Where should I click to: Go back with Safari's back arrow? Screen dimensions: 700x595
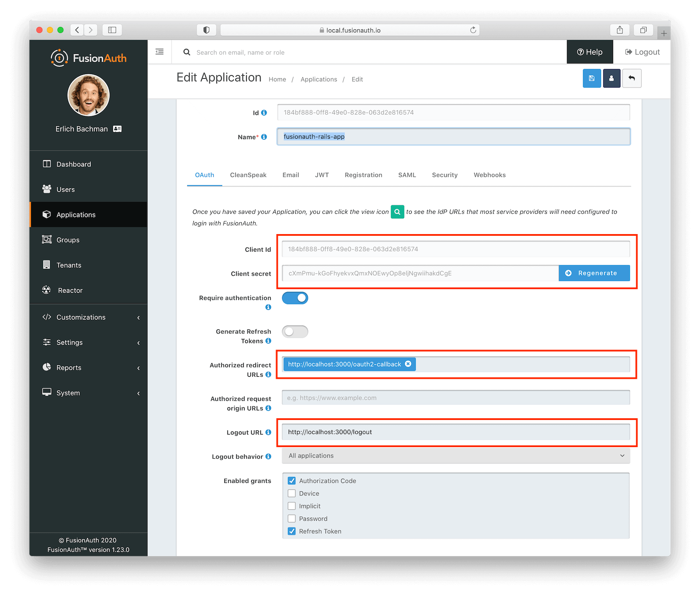click(x=77, y=30)
